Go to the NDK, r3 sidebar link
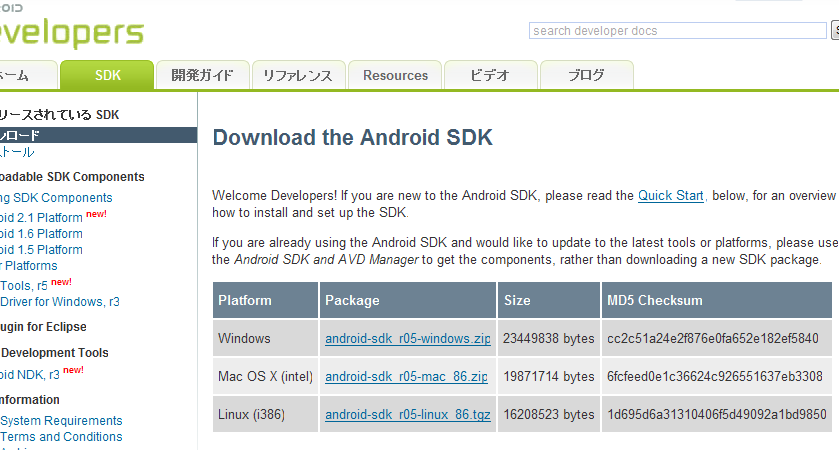The height and width of the screenshot is (450, 839). coord(30,375)
